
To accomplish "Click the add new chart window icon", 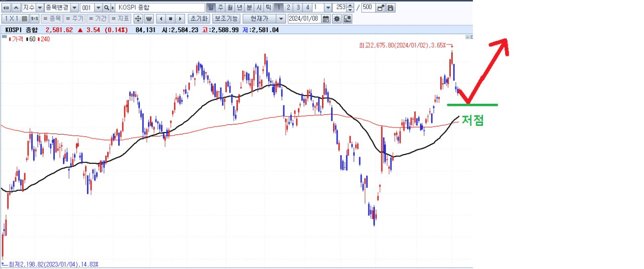I will pos(380,8).
